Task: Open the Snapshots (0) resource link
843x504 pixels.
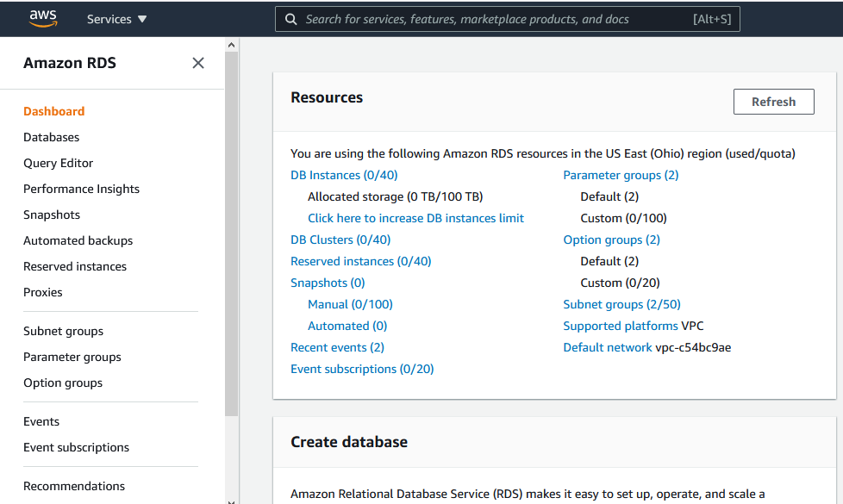Action: [328, 283]
